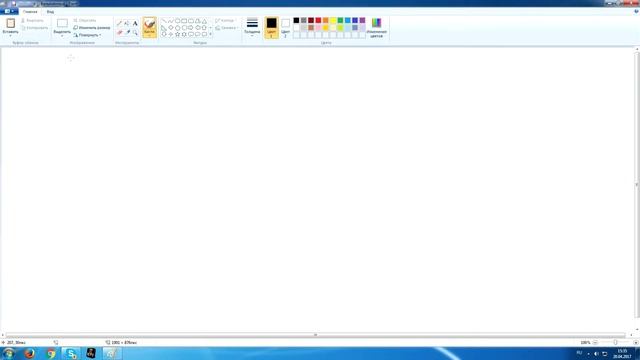
Task: Click Copy (Копировать) button
Action: pos(35,28)
